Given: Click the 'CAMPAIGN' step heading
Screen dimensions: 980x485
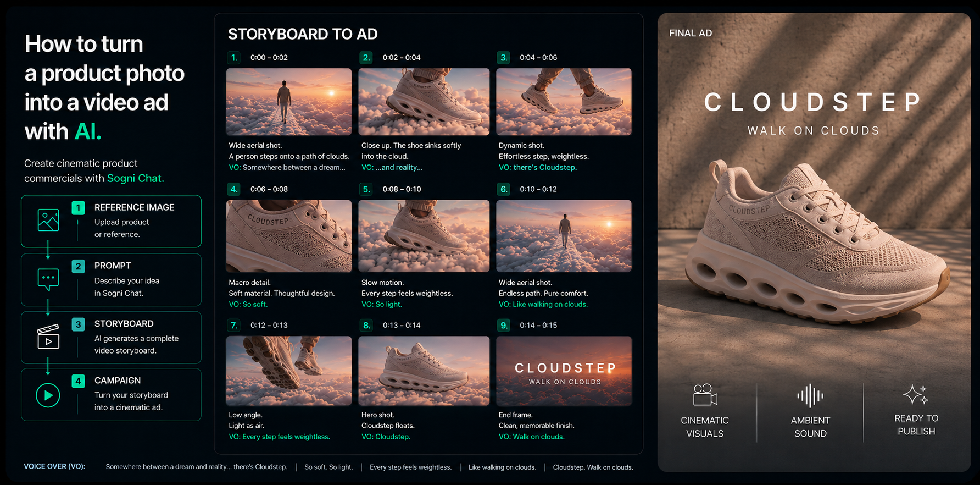Looking at the screenshot, I should click(118, 381).
